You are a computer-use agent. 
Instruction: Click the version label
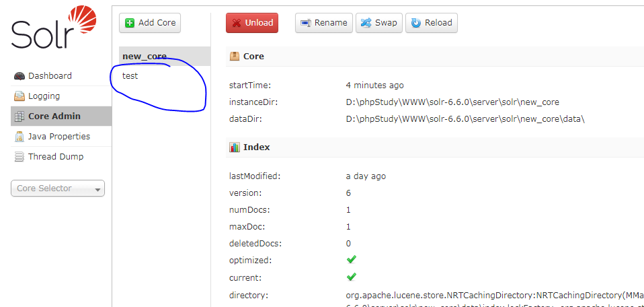pyautogui.click(x=245, y=193)
